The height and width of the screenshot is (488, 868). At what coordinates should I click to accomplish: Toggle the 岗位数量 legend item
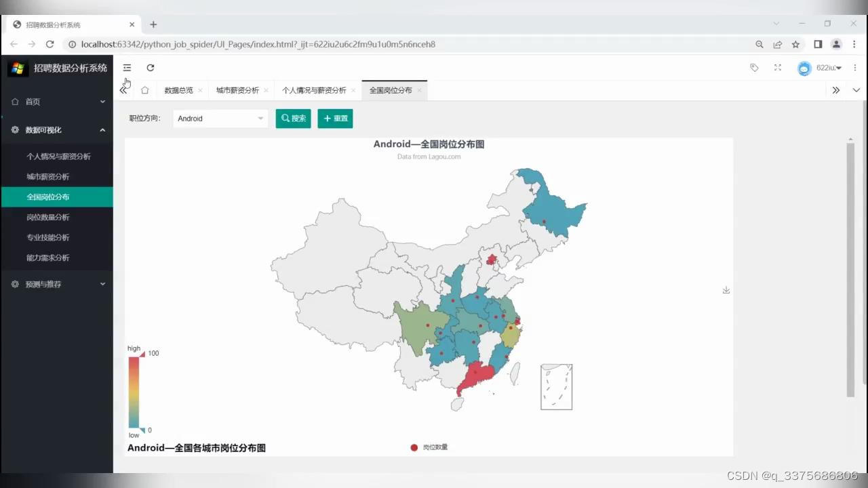(429, 447)
